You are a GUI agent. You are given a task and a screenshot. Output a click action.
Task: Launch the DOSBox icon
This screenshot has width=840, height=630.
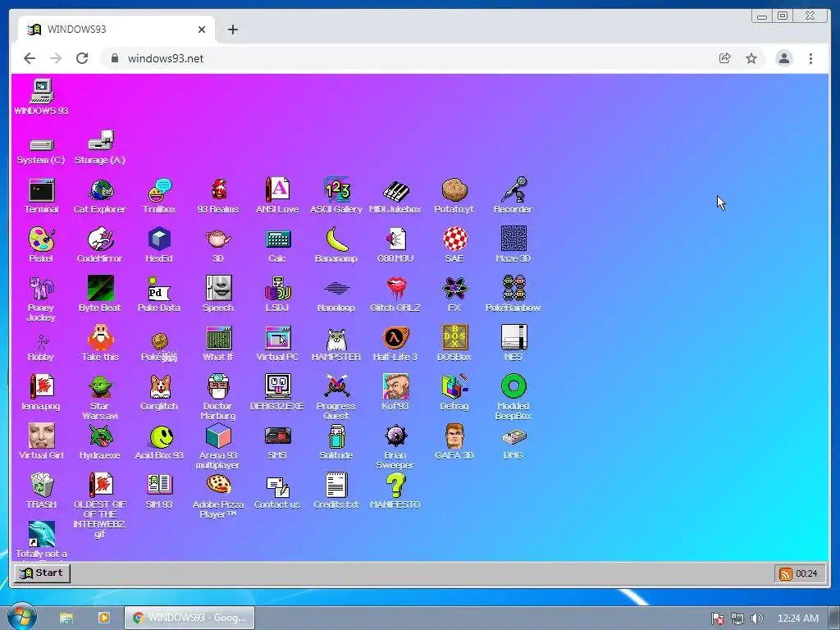coord(454,338)
